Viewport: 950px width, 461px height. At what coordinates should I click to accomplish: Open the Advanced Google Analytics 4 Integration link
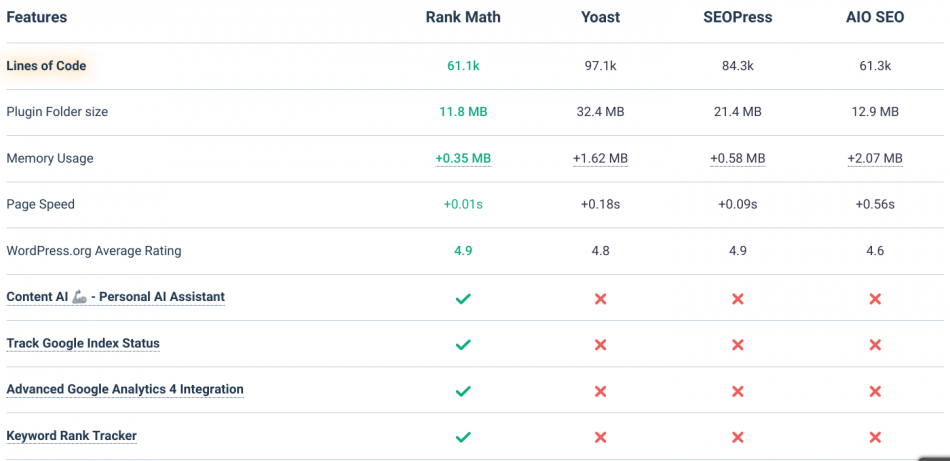125,389
